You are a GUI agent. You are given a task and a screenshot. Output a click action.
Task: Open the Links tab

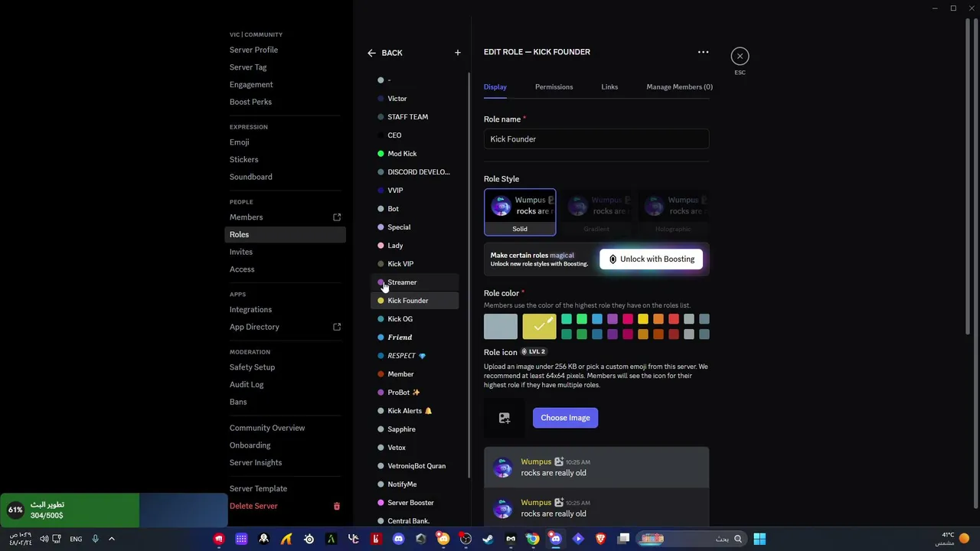click(x=609, y=87)
